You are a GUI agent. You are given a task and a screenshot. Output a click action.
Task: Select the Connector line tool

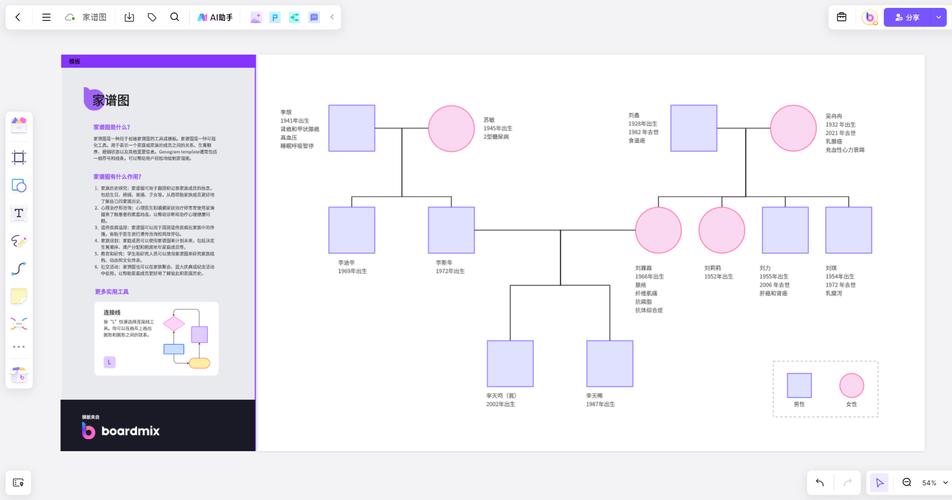tap(19, 269)
